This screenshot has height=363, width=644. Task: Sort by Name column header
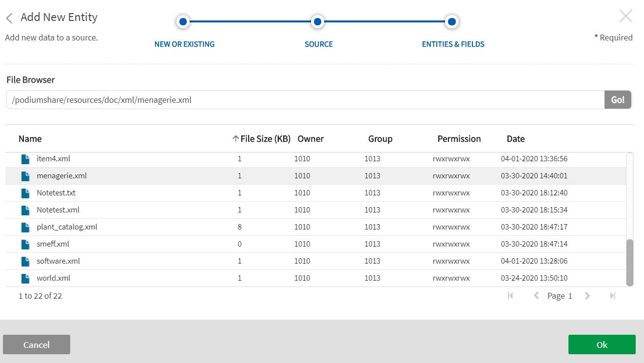pyautogui.click(x=30, y=139)
